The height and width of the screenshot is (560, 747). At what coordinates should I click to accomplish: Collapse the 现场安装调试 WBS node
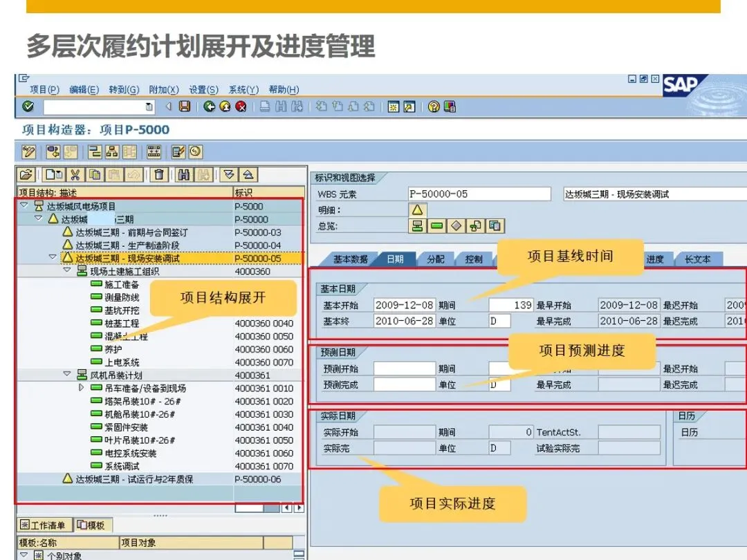pyautogui.click(x=53, y=256)
